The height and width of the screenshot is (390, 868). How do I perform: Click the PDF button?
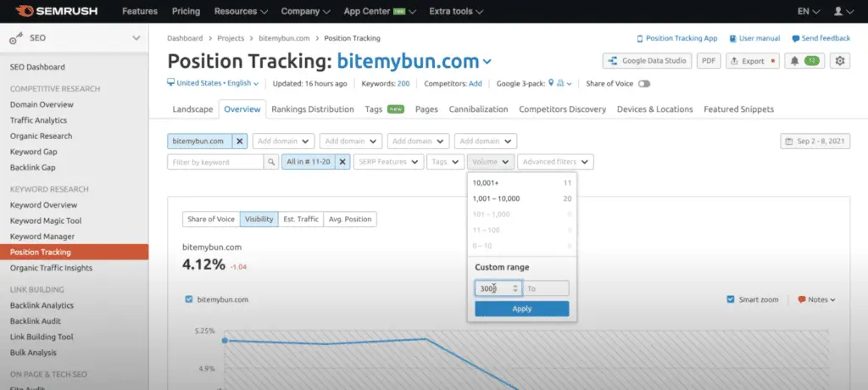[709, 61]
